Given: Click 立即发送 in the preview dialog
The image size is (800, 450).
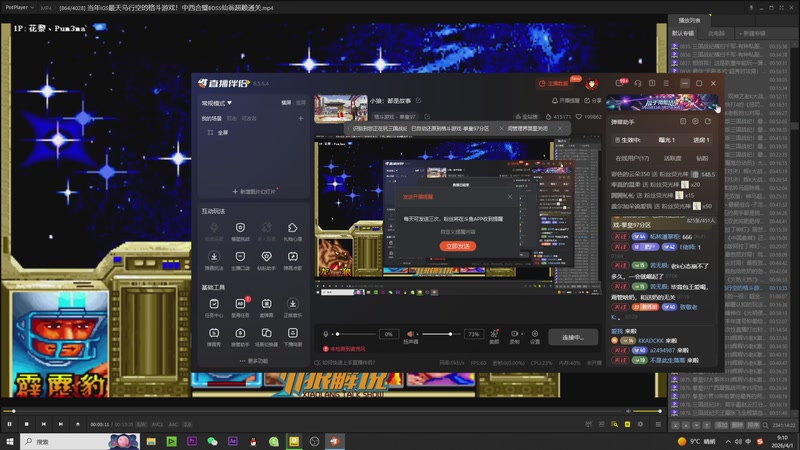Looking at the screenshot, I should (458, 246).
